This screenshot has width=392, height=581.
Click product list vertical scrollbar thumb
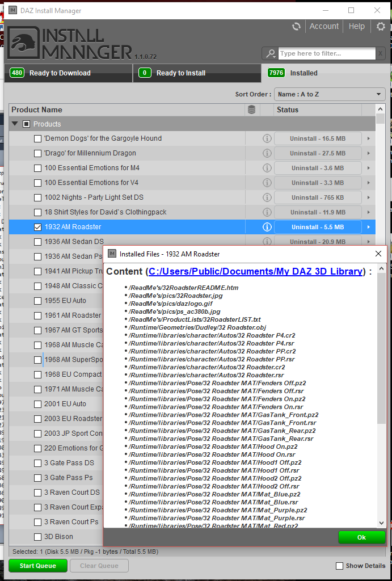point(380,119)
